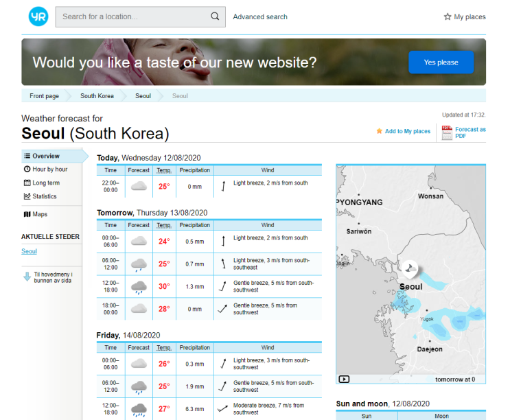The height and width of the screenshot is (420, 510).
Task: Click the Moon column header
Action: pos(441,416)
